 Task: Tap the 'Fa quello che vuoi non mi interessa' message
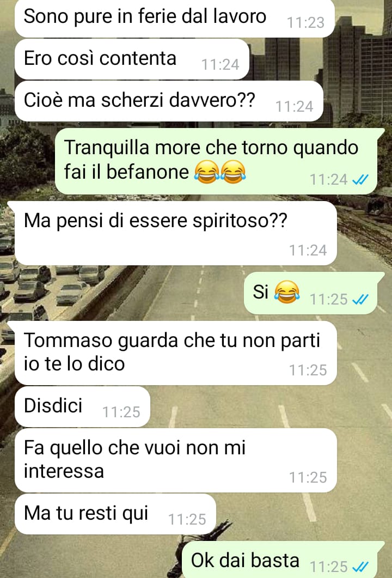click(176, 460)
